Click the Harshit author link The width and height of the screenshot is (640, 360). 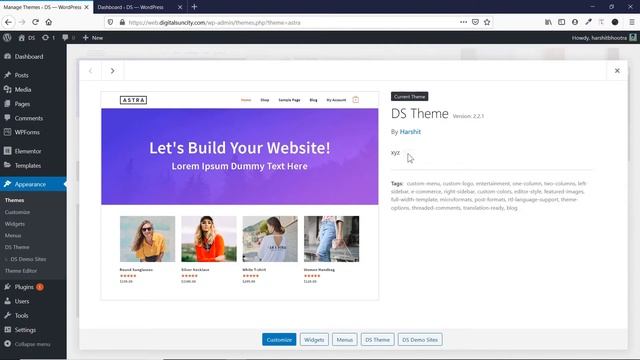point(410,131)
